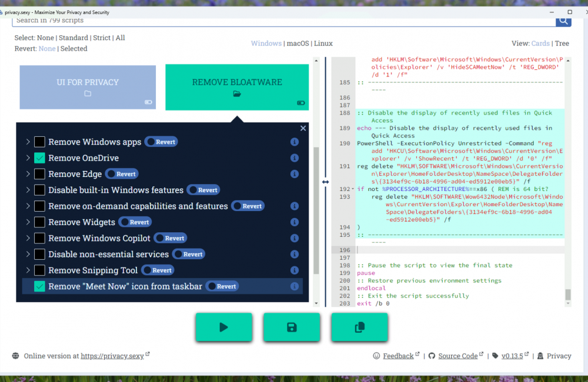Show info for Remove Windows Copilot
Viewport: 588px width, 382px height.
point(295,239)
